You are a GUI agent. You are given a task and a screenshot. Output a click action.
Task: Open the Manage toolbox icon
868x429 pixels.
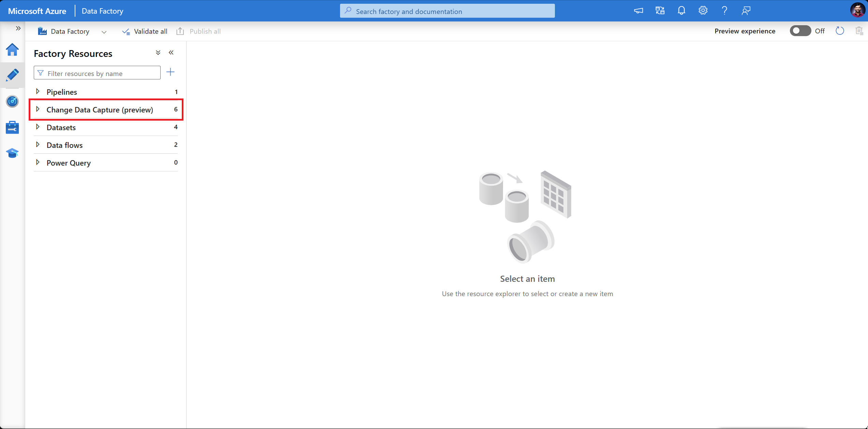coord(12,127)
